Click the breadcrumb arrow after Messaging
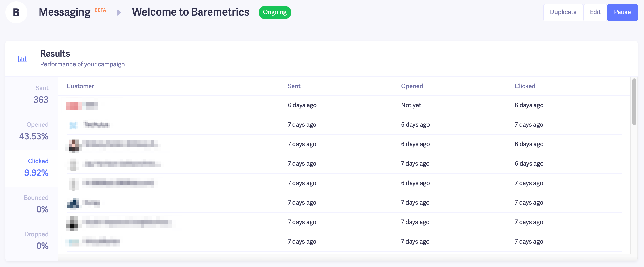Image resolution: width=644 pixels, height=267 pixels. coord(119,12)
